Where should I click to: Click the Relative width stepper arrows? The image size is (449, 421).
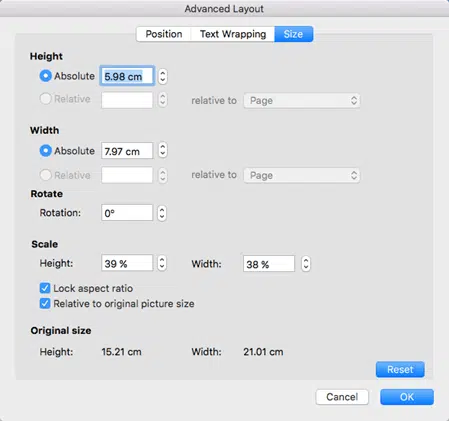162,175
